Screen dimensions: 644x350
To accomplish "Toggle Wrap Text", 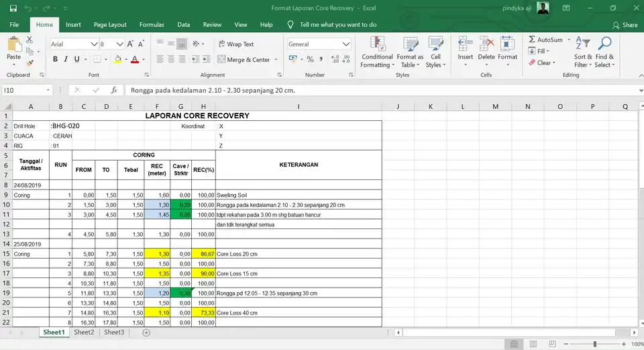I will [x=236, y=44].
